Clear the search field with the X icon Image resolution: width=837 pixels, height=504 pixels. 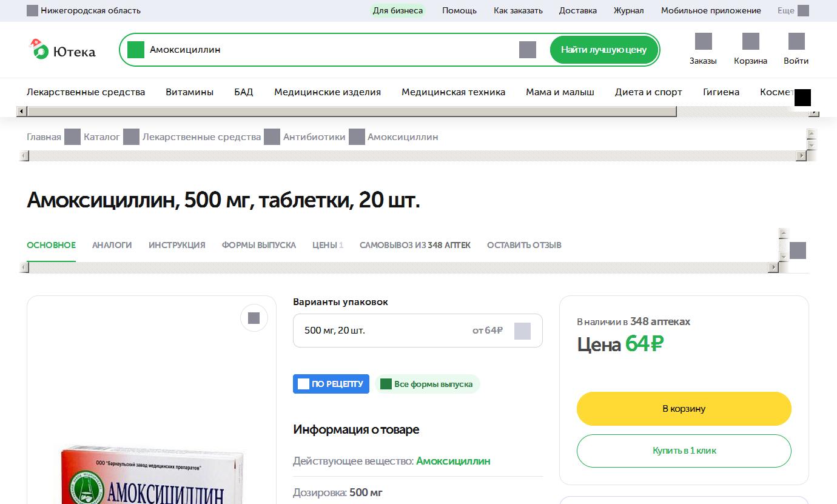pos(527,50)
